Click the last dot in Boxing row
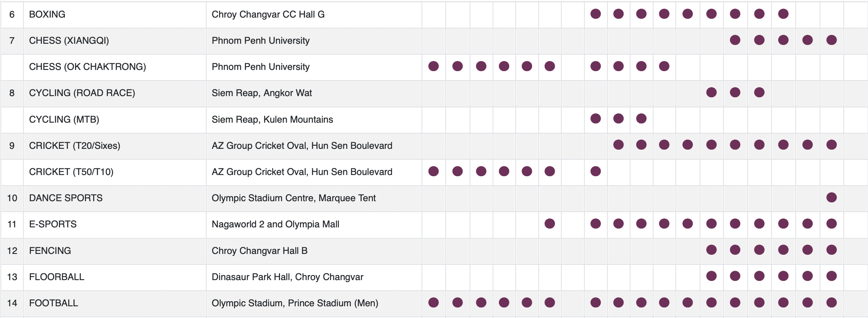Viewport: 868px width, 318px height. point(783,14)
